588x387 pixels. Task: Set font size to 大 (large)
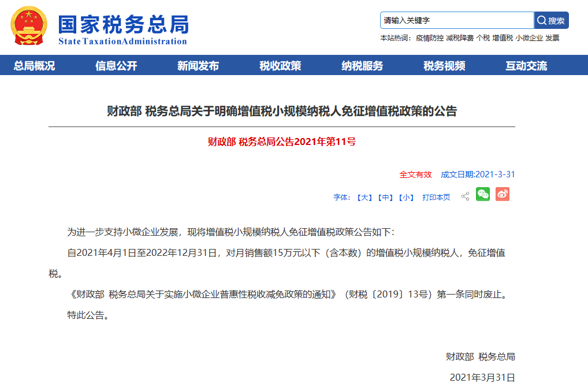click(364, 198)
